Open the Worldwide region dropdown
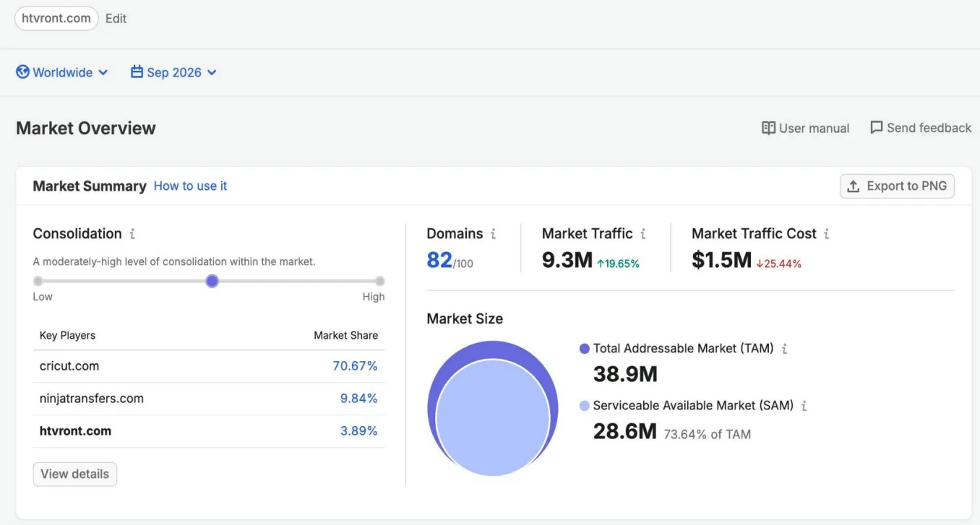Viewport: 980px width, 525px height. pos(62,72)
